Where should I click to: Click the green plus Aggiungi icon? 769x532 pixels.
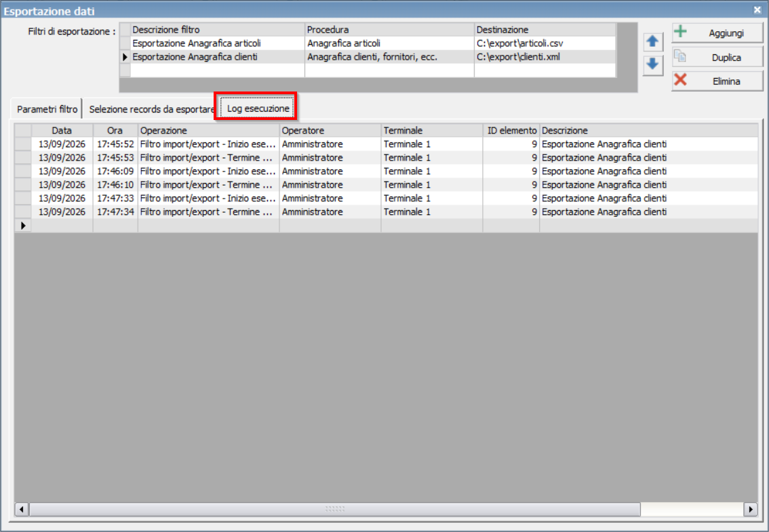point(680,31)
